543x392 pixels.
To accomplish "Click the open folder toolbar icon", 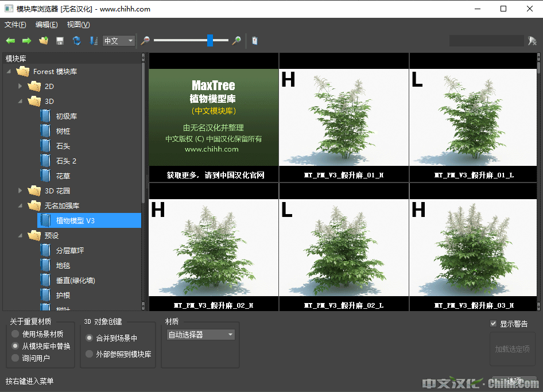I will click(x=43, y=41).
